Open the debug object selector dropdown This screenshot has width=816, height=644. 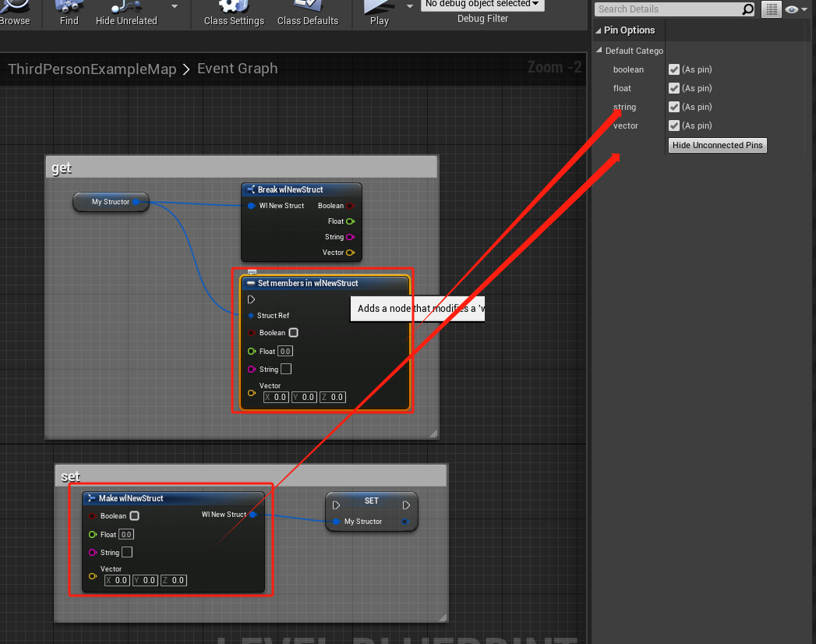click(482, 4)
